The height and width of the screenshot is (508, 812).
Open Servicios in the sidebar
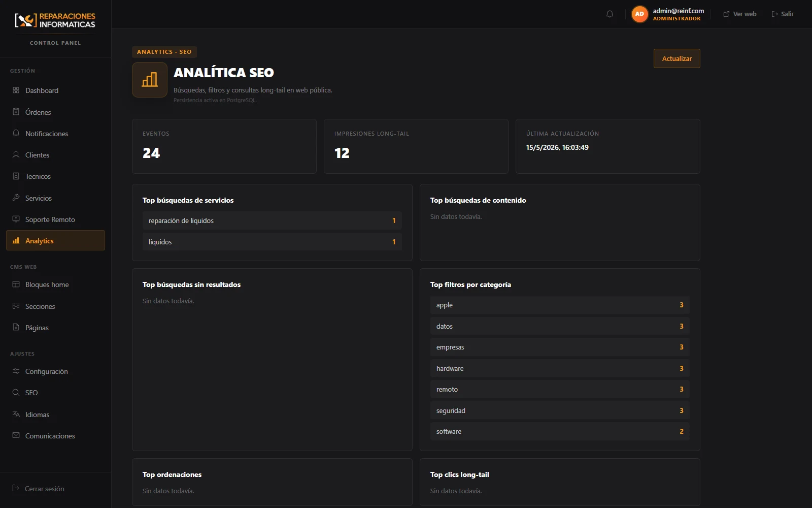point(55,198)
